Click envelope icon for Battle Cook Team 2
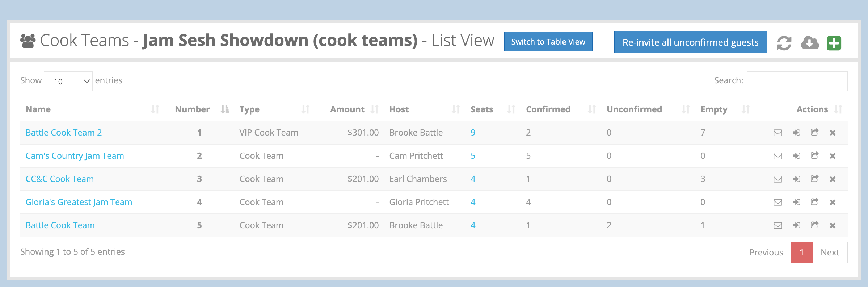 point(778,133)
